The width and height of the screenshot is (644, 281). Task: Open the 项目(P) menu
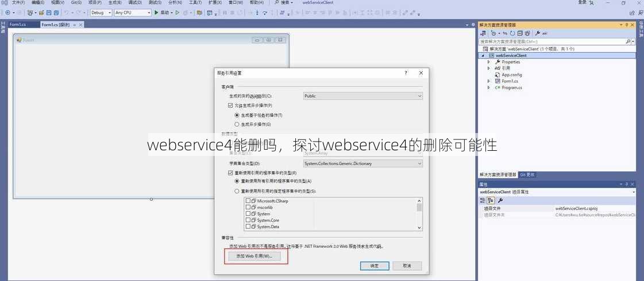click(95, 2)
